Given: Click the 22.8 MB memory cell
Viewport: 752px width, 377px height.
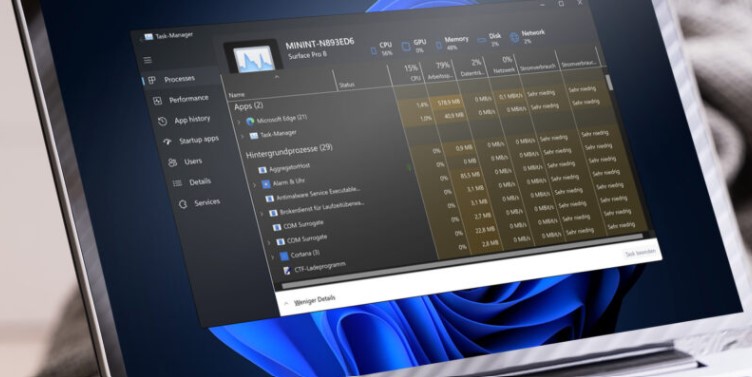Looking at the screenshot, I should click(x=485, y=230).
